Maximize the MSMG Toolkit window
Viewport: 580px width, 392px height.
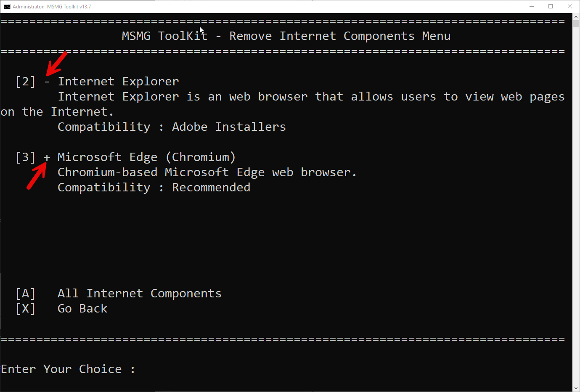pyautogui.click(x=551, y=6)
